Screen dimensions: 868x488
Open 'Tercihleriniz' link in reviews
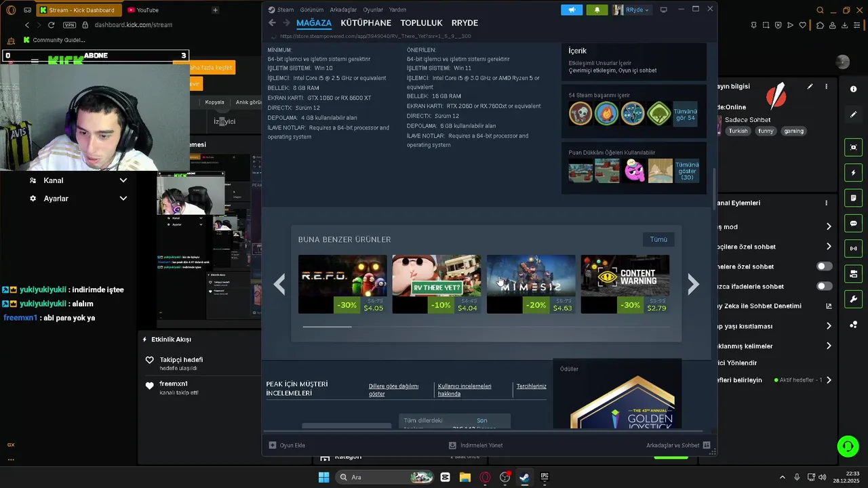coord(531,386)
